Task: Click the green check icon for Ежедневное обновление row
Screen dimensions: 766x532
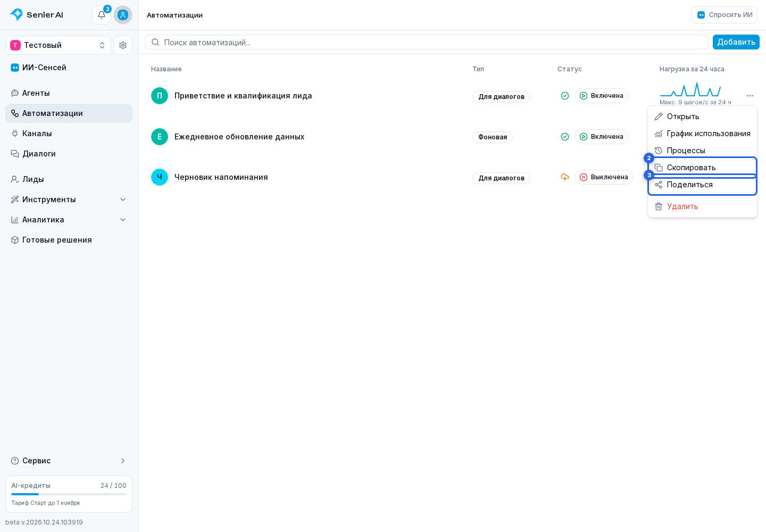Action: click(x=565, y=137)
